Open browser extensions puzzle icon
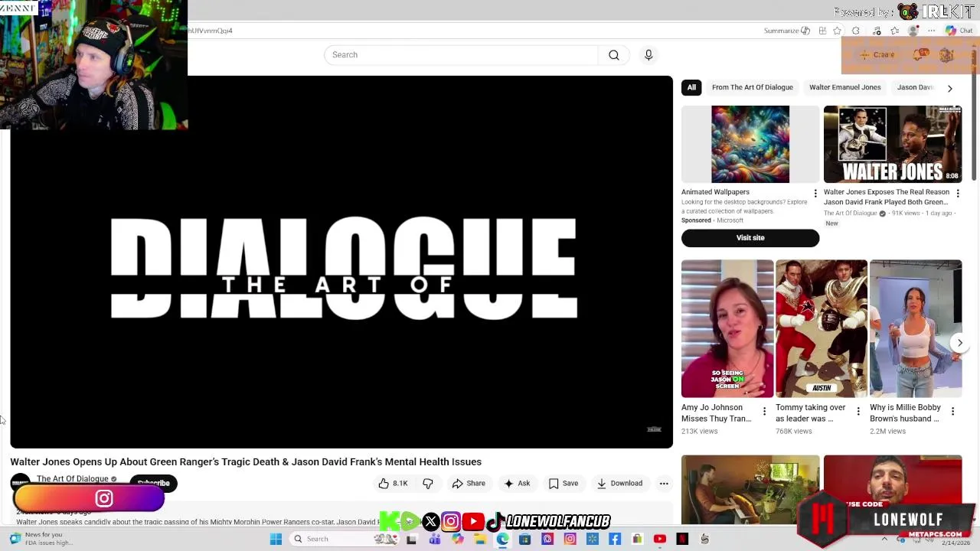Viewport: 980px width, 551px height. (x=856, y=31)
